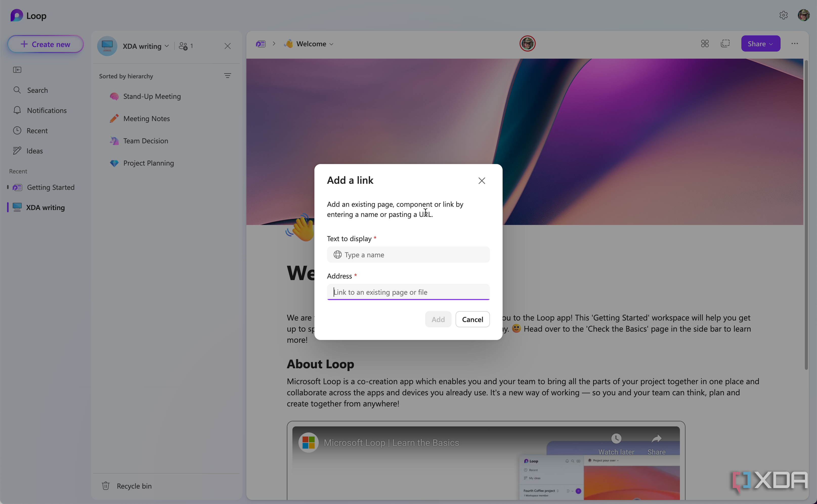Viewport: 817px width, 504px height.
Task: Open Recent clock item in the sidebar
Action: (x=17, y=131)
